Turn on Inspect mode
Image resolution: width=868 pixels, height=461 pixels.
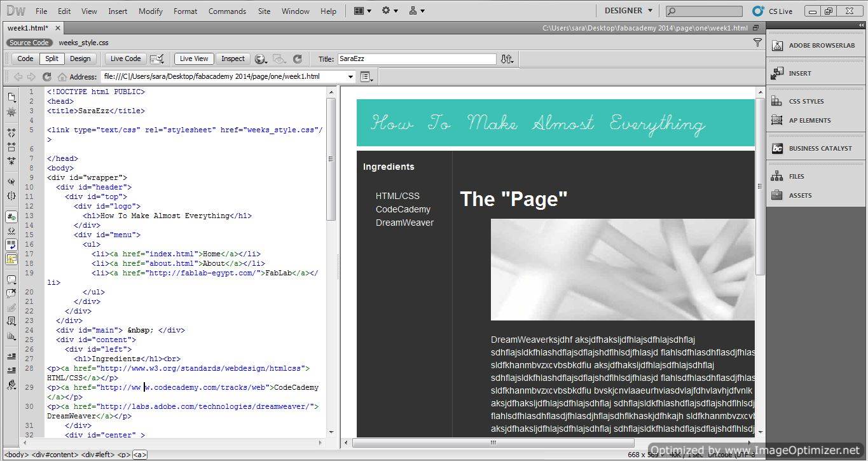point(233,58)
